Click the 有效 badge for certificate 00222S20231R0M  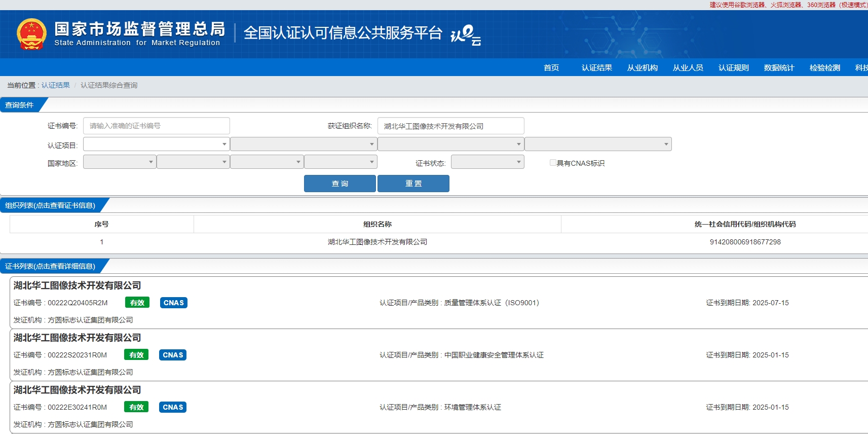(136, 355)
